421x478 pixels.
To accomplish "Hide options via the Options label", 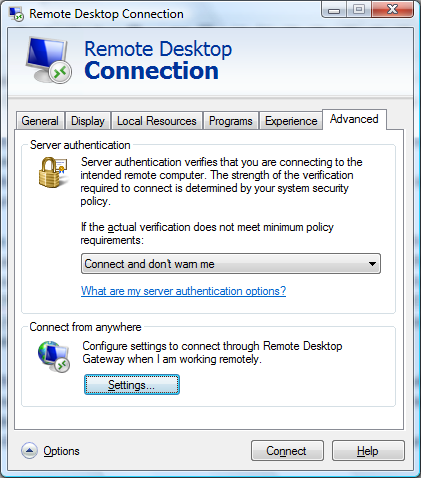I will pyautogui.click(x=61, y=451).
